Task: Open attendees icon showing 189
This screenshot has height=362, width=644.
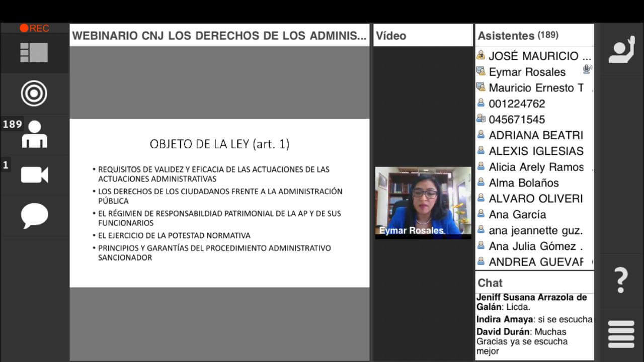Action: (34, 134)
